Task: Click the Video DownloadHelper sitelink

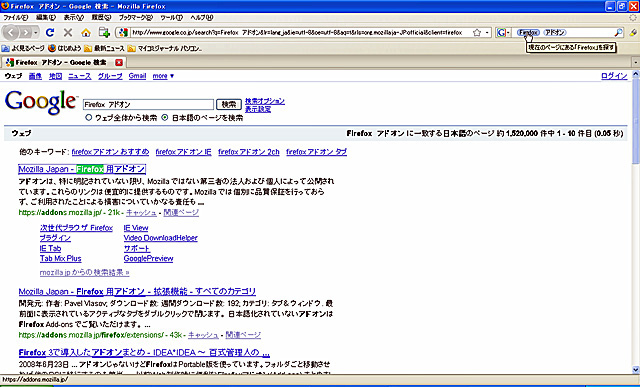Action: (160, 238)
